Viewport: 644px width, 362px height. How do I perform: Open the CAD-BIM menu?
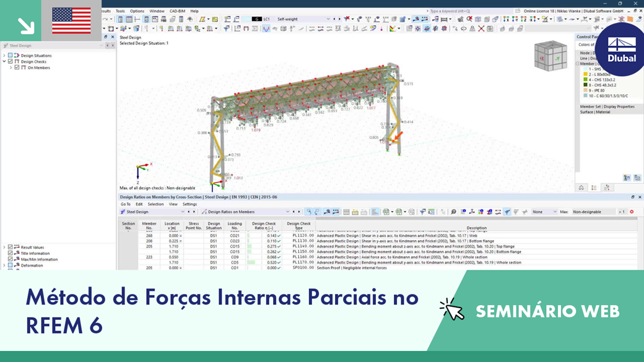pos(178,11)
